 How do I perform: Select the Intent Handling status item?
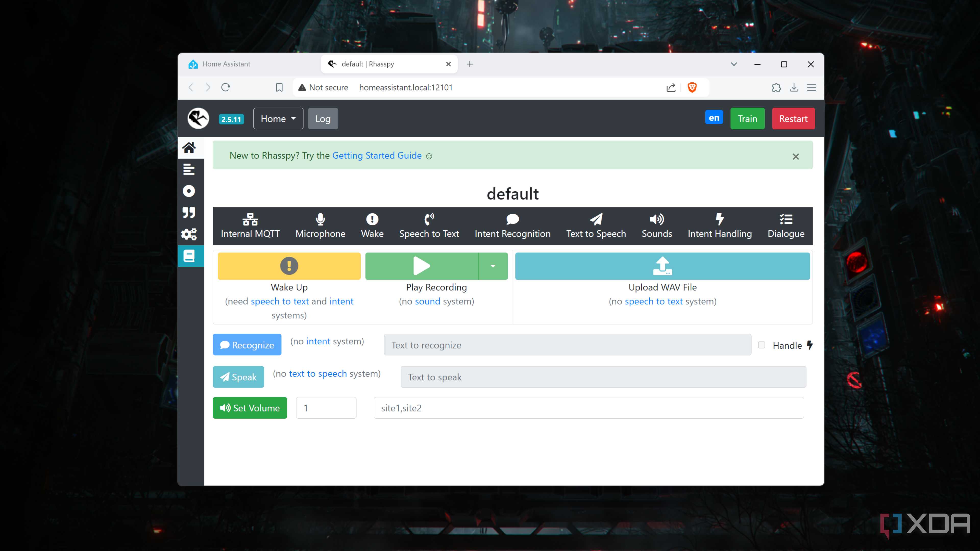coord(720,226)
